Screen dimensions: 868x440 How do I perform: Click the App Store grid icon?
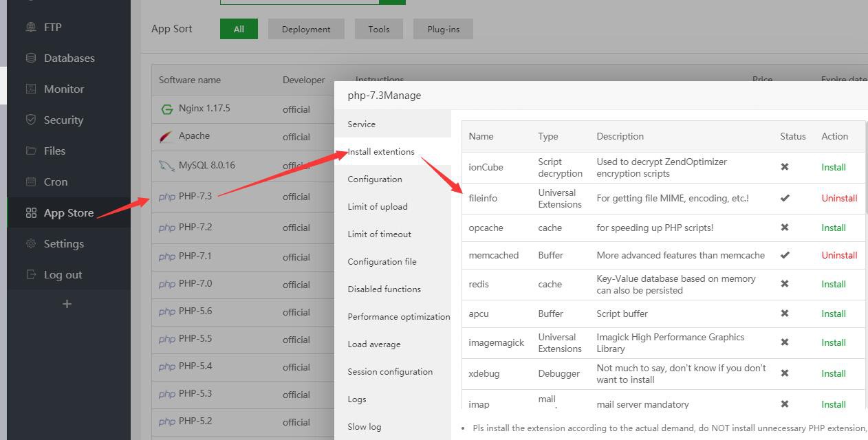point(31,212)
